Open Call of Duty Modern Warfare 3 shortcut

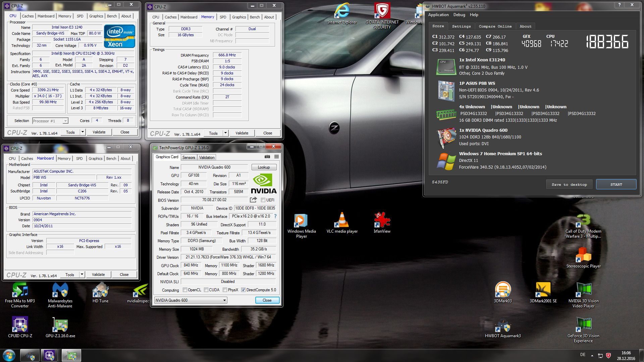click(583, 226)
